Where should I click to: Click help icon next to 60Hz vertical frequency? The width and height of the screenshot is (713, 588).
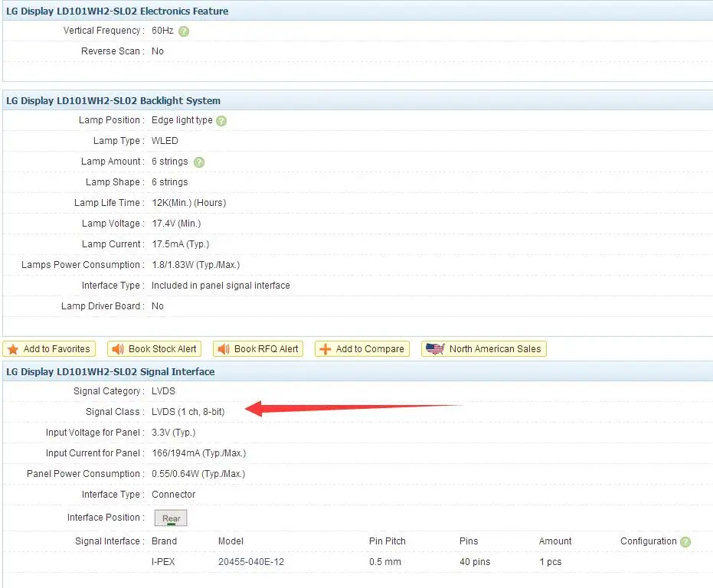pyautogui.click(x=184, y=31)
